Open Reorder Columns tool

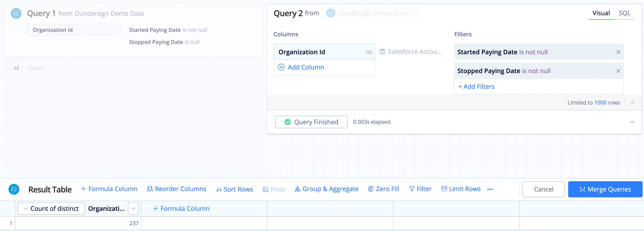pos(177,189)
